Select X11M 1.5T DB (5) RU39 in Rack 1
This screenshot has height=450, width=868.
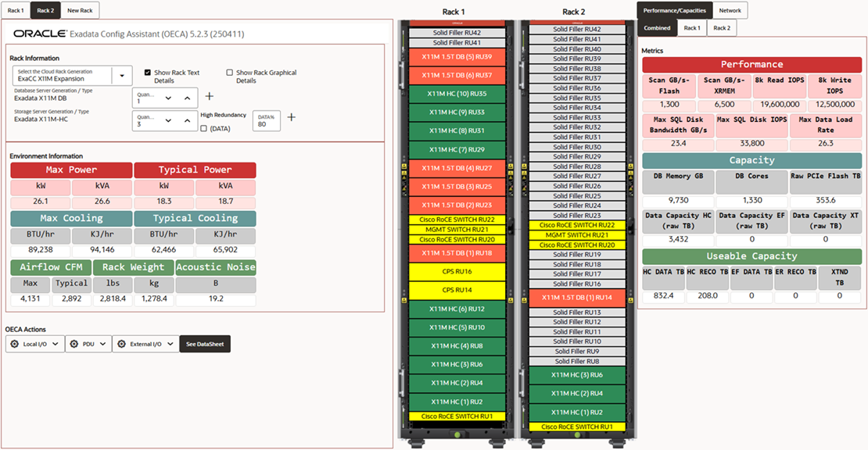point(457,57)
